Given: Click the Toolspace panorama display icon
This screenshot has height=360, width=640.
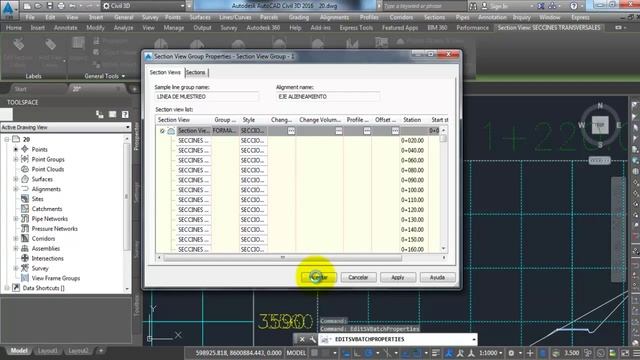Looking at the screenshot, I should pyautogui.click(x=113, y=115).
